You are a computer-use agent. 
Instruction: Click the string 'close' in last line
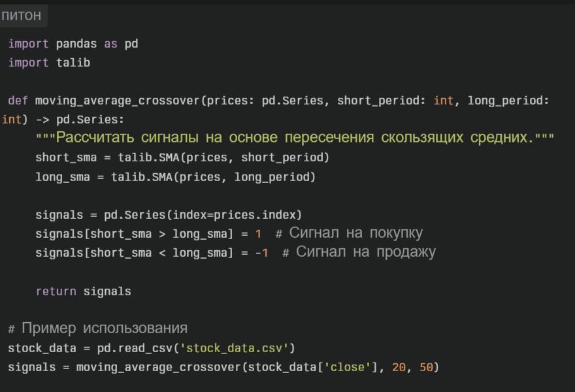click(x=348, y=367)
